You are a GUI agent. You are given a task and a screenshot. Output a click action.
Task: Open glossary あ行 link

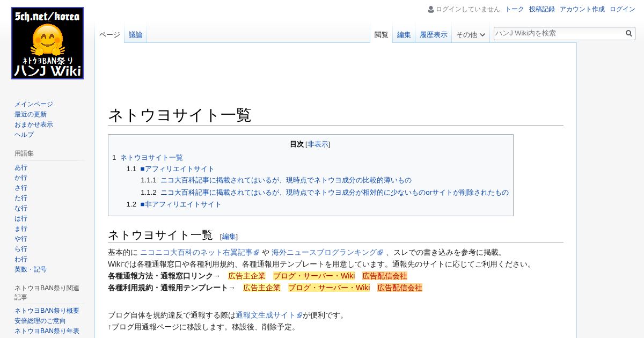[21, 167]
